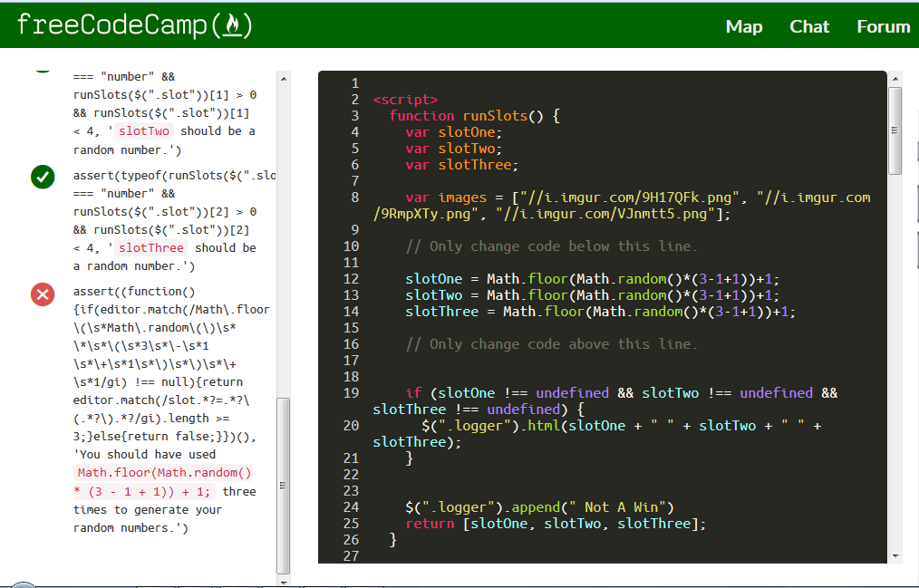This screenshot has width=919, height=588.
Task: Click the highlighted 'Math.floor(Math.random()' text
Action: tap(164, 473)
